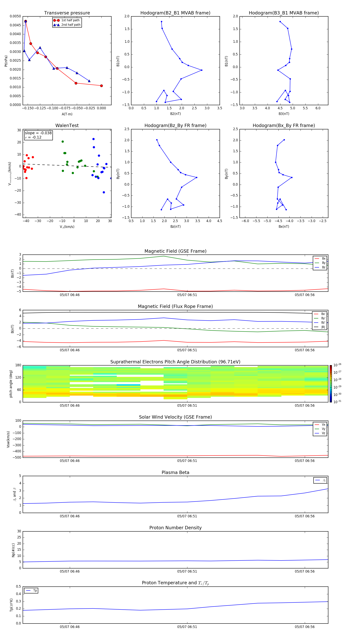This screenshot has height=644, width=351.
Task: Click the 'Hodogram(B2_B1 MVAB frame)' title
Action: click(175, 13)
